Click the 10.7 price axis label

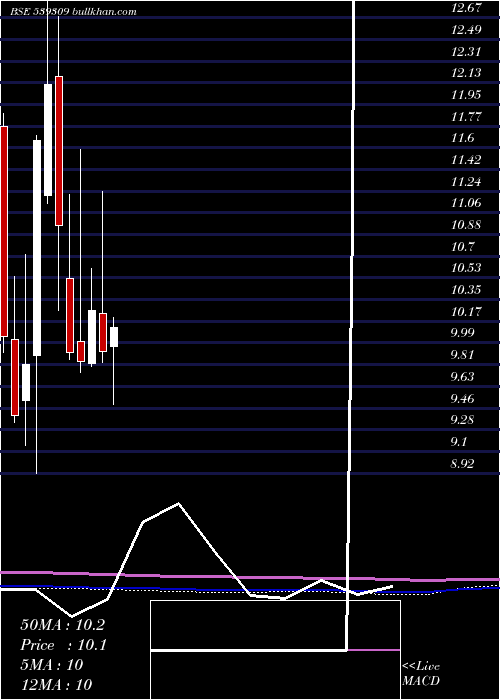(462, 246)
